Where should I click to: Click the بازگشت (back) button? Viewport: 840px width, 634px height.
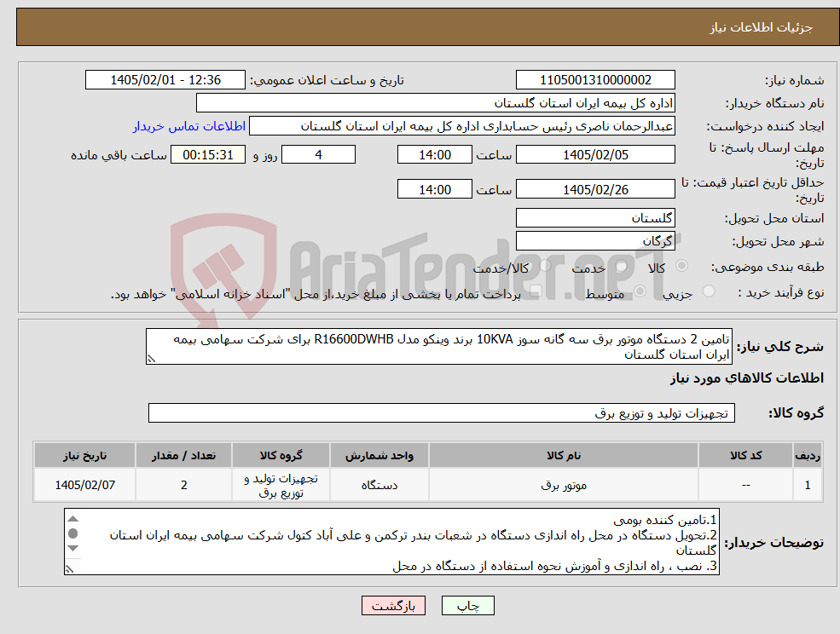[x=393, y=606]
